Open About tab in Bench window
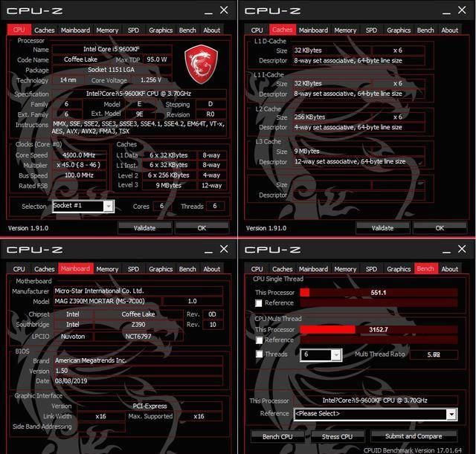Image resolution: width=476 pixels, height=454 pixels. click(x=449, y=269)
